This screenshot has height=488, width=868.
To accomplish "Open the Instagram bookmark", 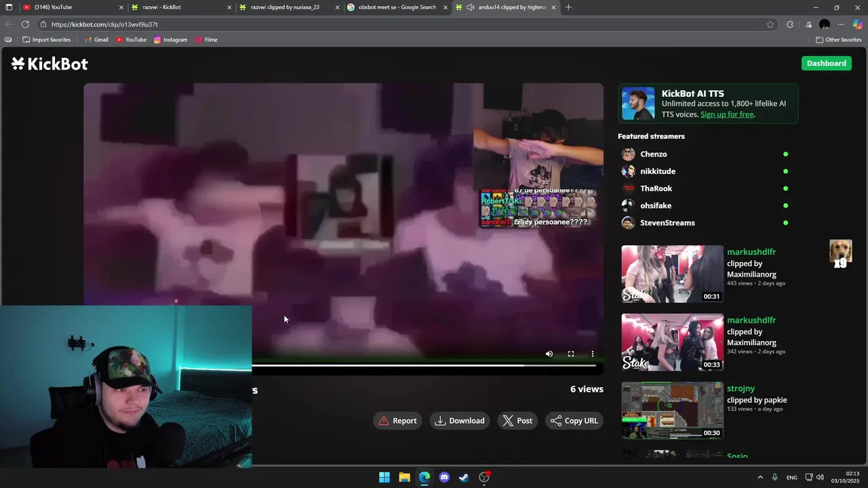I will tap(170, 40).
